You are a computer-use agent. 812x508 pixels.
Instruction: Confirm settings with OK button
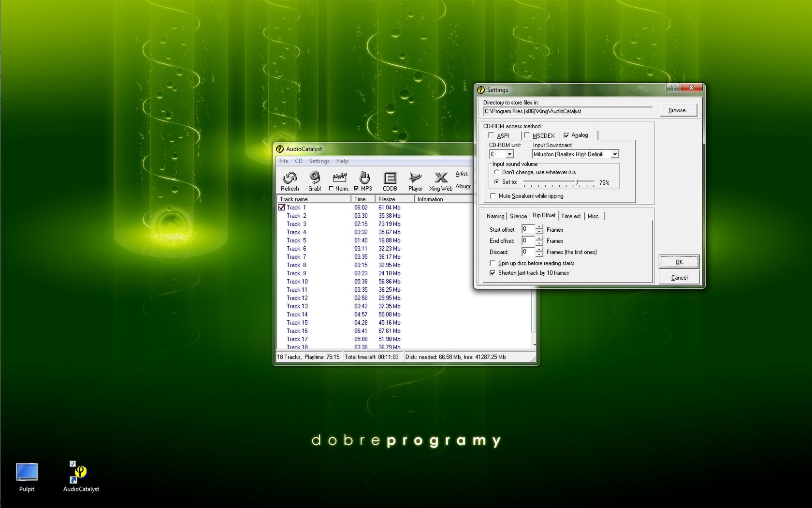(679, 262)
